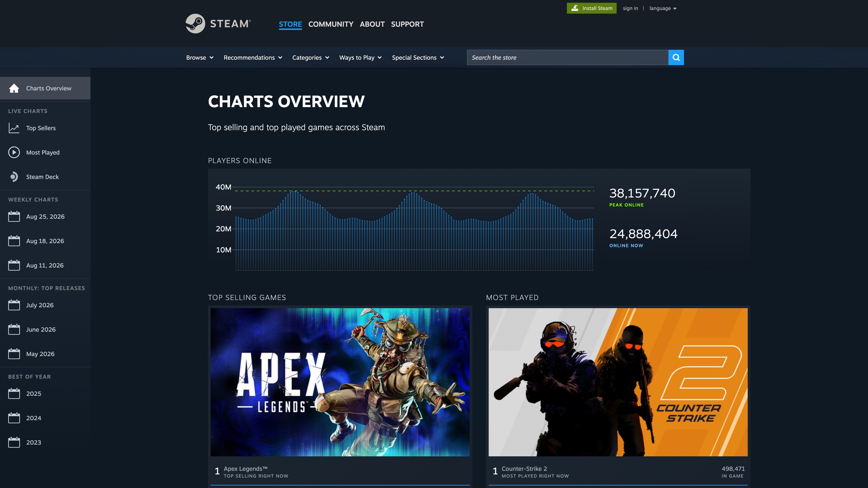Click the Counter-Strike 2 title text
This screenshot has width=868, height=488.
[x=524, y=468]
